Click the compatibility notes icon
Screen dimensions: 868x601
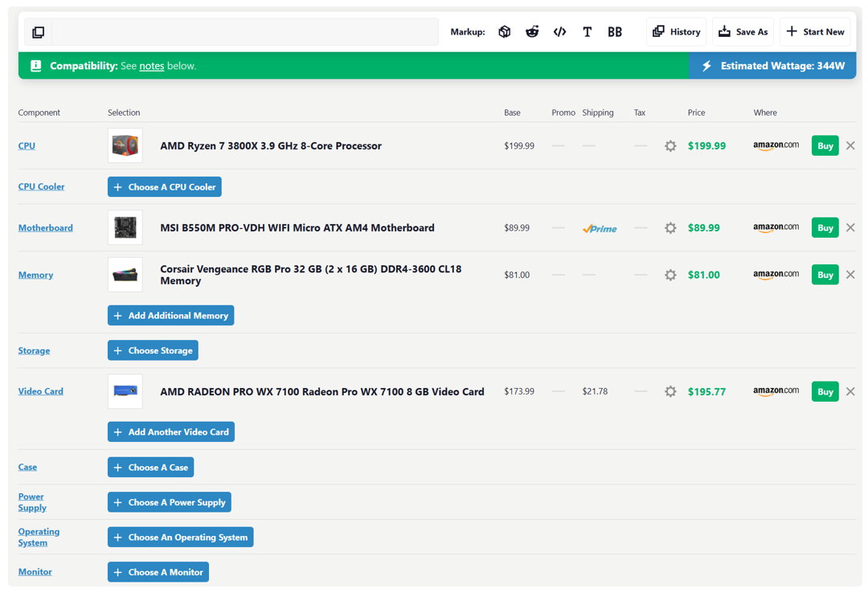(36, 66)
